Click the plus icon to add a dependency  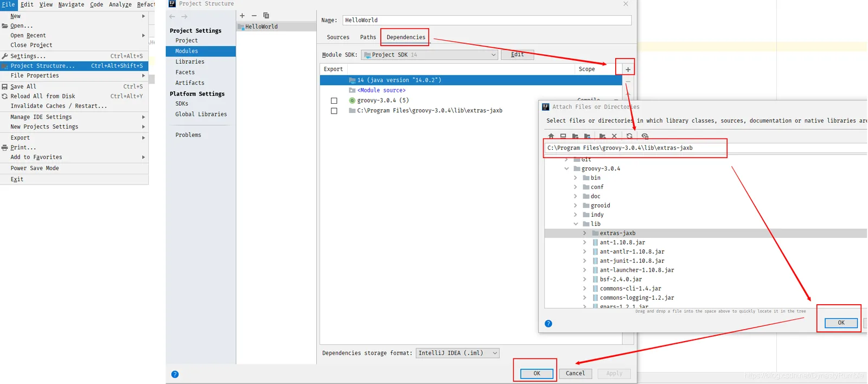click(628, 69)
